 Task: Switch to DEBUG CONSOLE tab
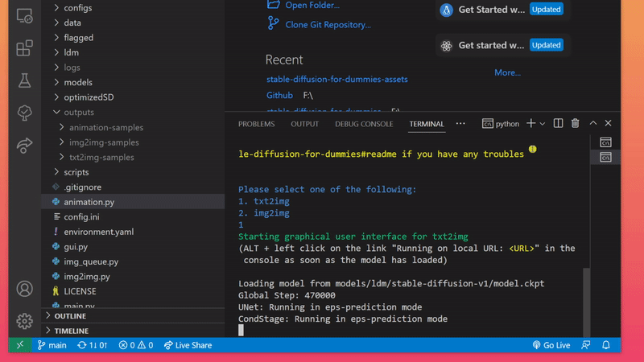pyautogui.click(x=364, y=124)
